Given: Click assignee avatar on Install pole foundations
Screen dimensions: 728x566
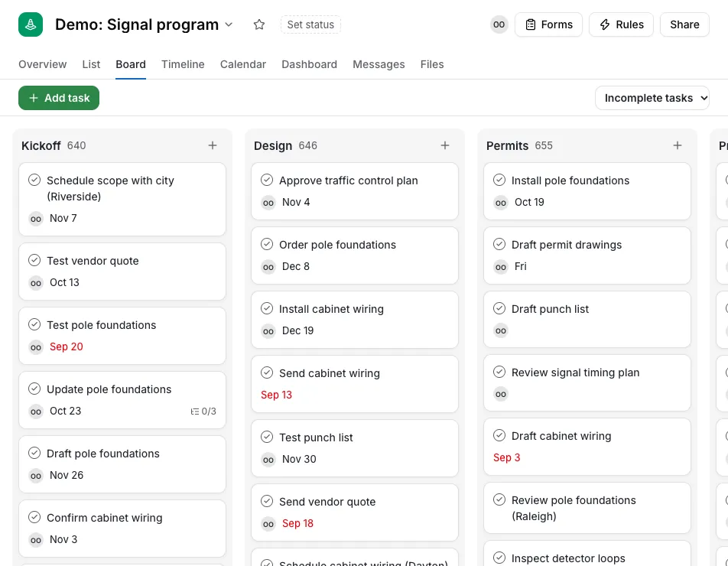Looking at the screenshot, I should (501, 203).
